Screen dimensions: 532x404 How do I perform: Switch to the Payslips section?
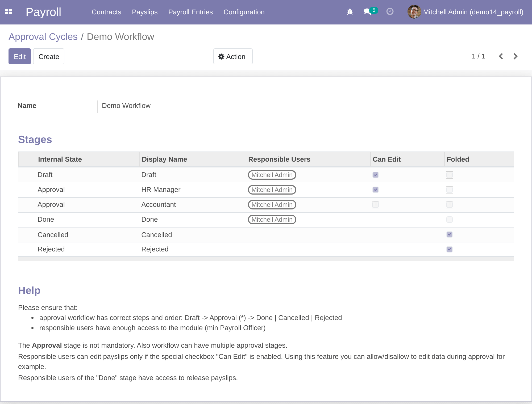coord(145,12)
